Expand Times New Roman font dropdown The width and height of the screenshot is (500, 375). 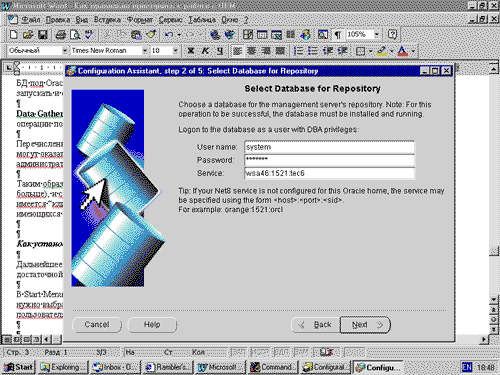click(145, 51)
